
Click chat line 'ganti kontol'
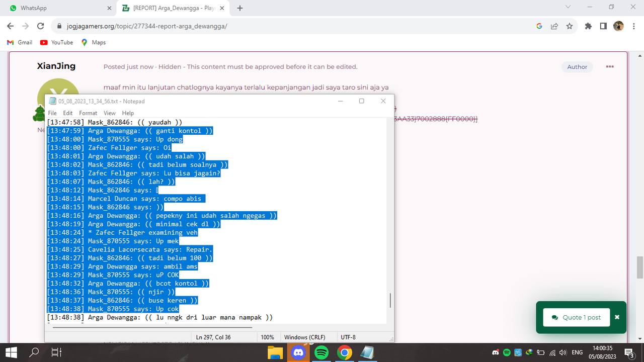tap(130, 131)
